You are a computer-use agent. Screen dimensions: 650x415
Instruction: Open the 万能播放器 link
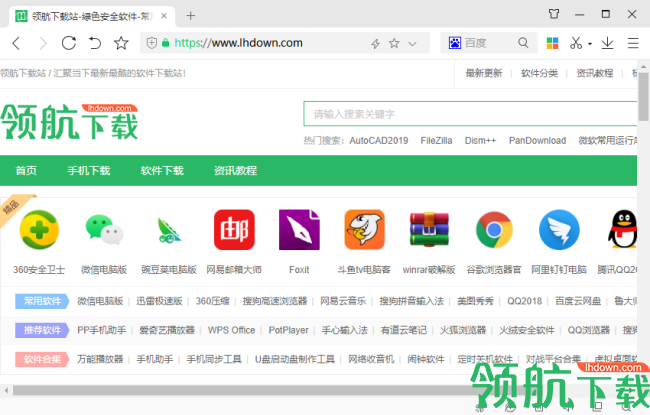[x=100, y=359]
